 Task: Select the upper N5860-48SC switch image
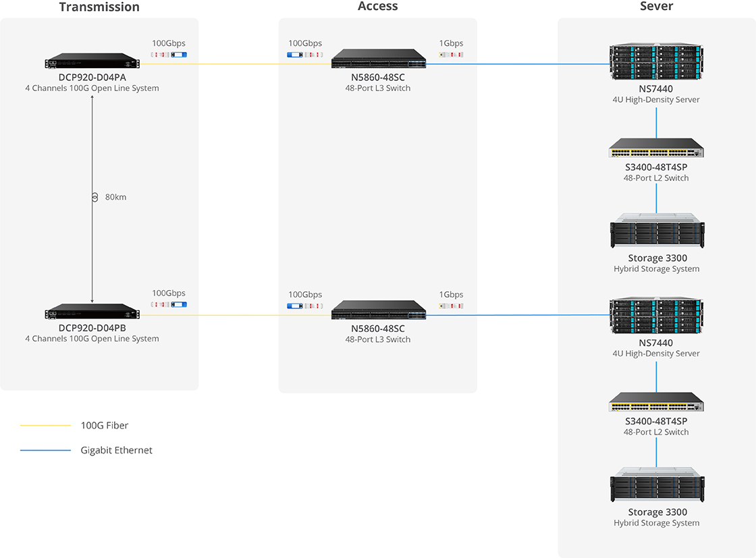[x=379, y=59]
